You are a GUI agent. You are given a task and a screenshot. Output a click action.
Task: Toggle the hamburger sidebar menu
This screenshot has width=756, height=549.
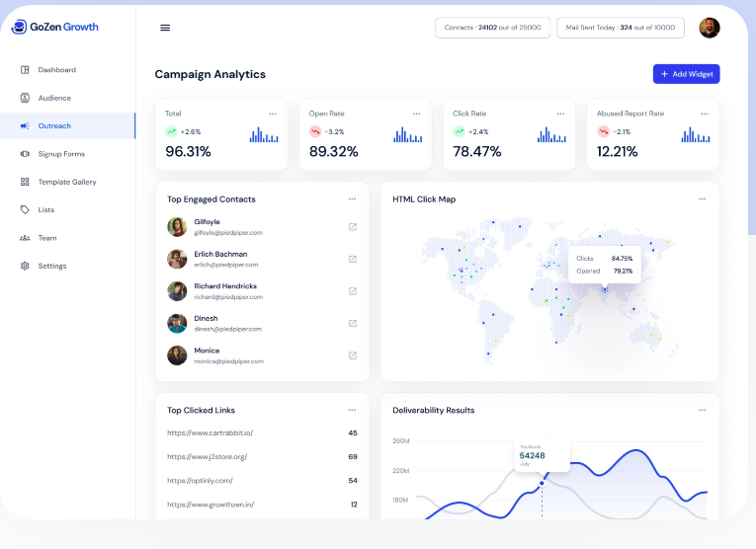165,28
